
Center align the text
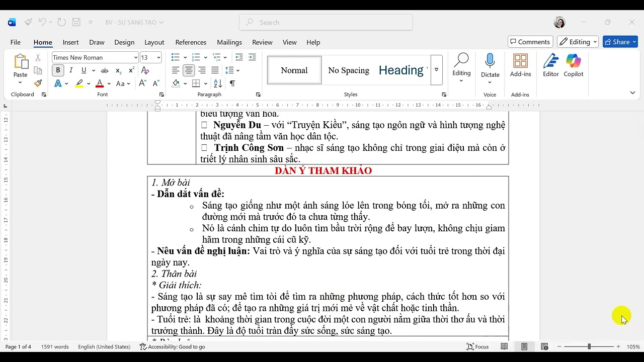(189, 70)
